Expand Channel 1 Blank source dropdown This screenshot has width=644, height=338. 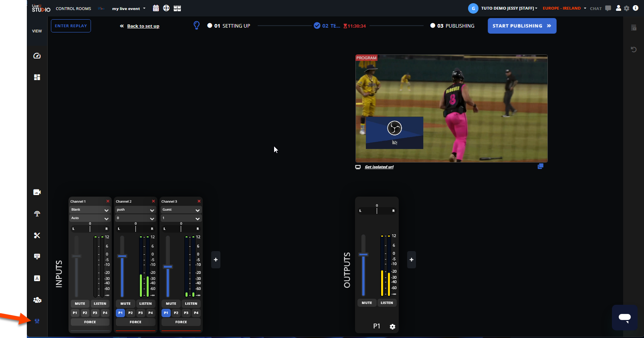(x=90, y=210)
